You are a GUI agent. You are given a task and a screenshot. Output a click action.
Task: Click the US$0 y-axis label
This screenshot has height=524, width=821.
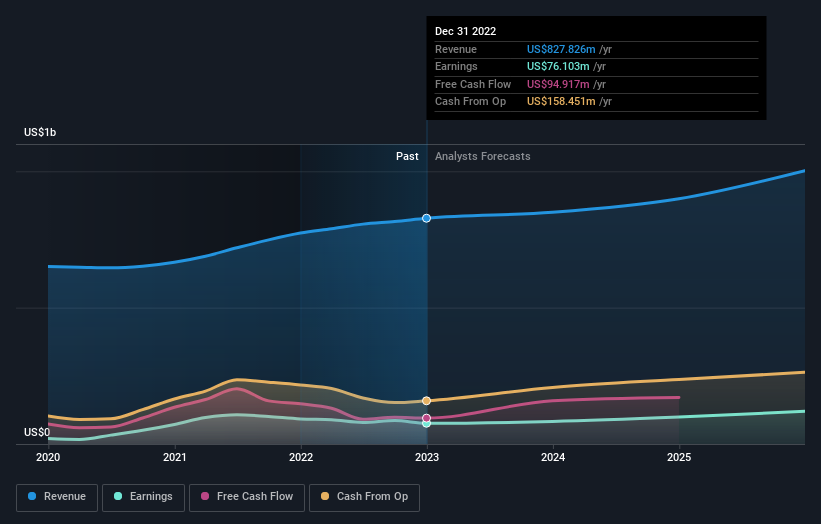pyautogui.click(x=37, y=432)
